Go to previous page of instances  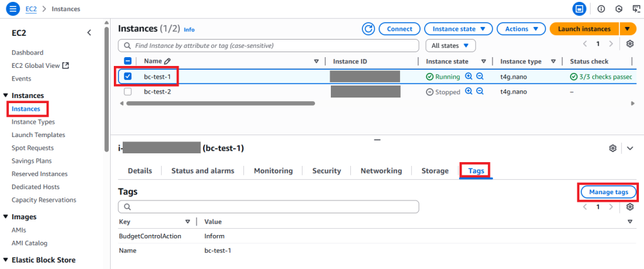[586, 44]
